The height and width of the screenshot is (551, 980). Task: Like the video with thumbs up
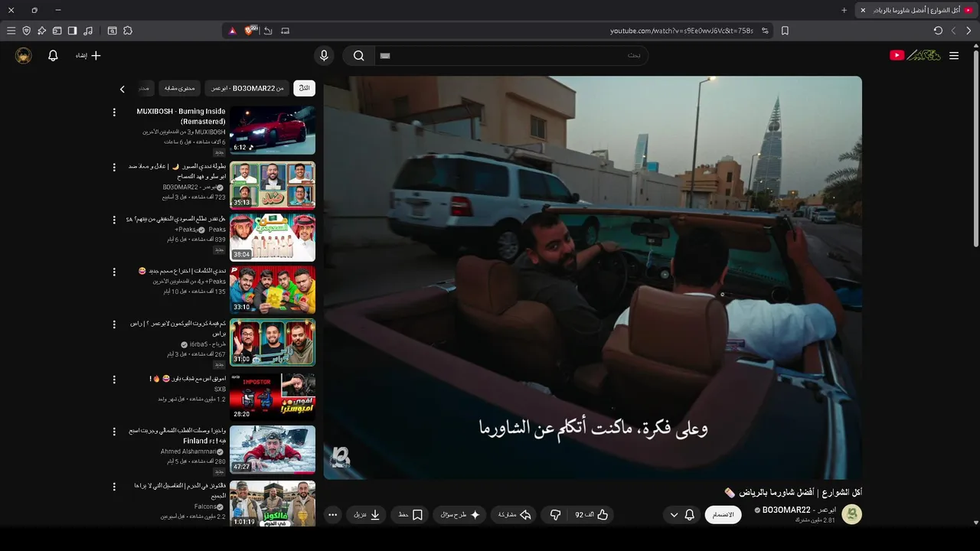pos(592,515)
